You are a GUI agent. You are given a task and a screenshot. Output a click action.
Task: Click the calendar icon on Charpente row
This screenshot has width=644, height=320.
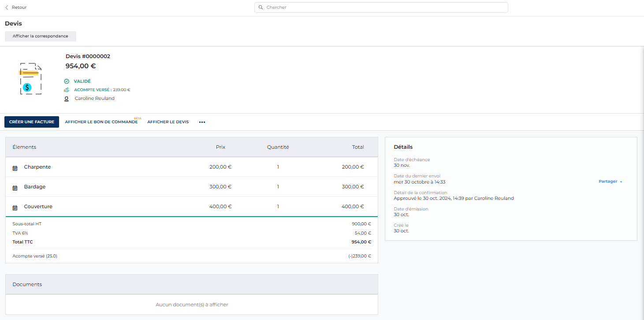[x=15, y=168]
